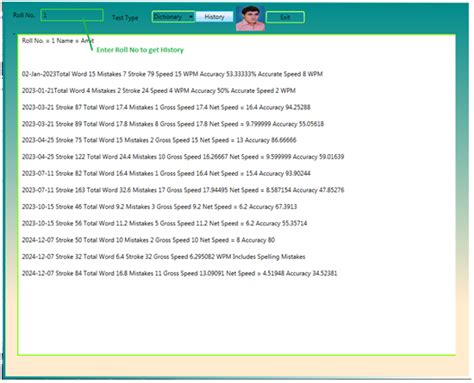The height and width of the screenshot is (383, 474).
Task: Select the 2023-04-25 Stroke 122 record
Action: tap(183, 157)
